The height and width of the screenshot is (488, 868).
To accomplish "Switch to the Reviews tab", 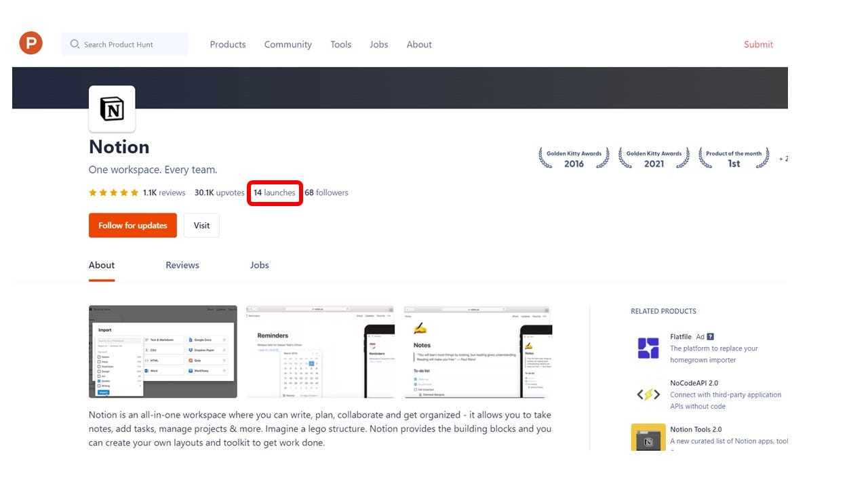I will (x=182, y=265).
